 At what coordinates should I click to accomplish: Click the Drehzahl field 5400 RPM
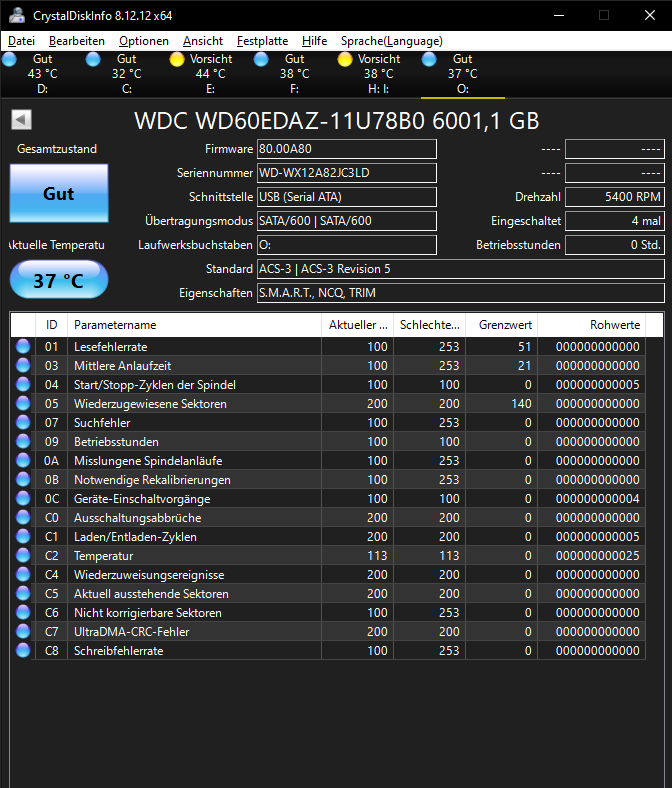(x=615, y=197)
